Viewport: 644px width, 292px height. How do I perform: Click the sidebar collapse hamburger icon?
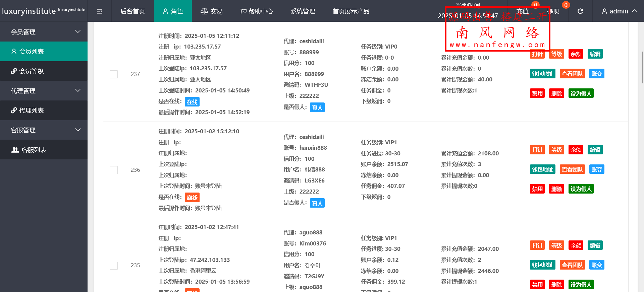100,11
